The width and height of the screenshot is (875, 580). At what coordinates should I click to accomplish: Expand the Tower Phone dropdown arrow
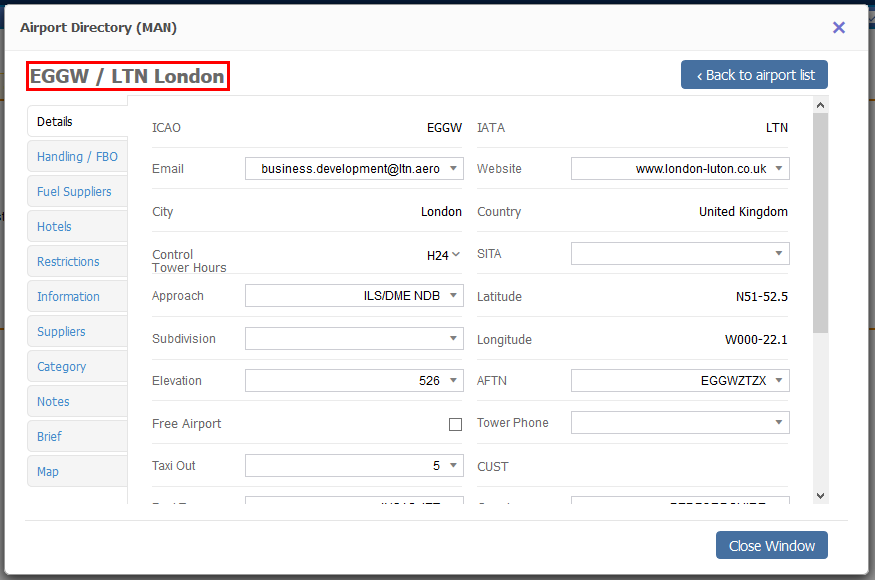[x=778, y=423]
